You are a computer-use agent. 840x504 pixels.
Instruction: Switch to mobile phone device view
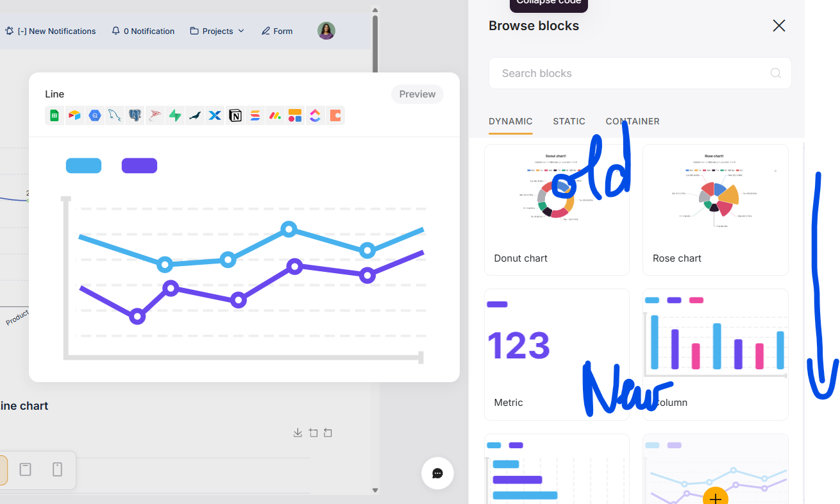(x=57, y=469)
